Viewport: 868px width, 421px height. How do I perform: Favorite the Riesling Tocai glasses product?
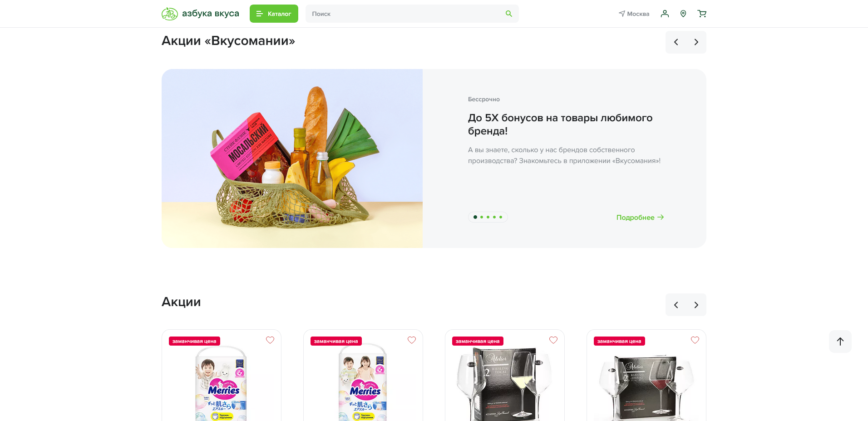tap(553, 340)
